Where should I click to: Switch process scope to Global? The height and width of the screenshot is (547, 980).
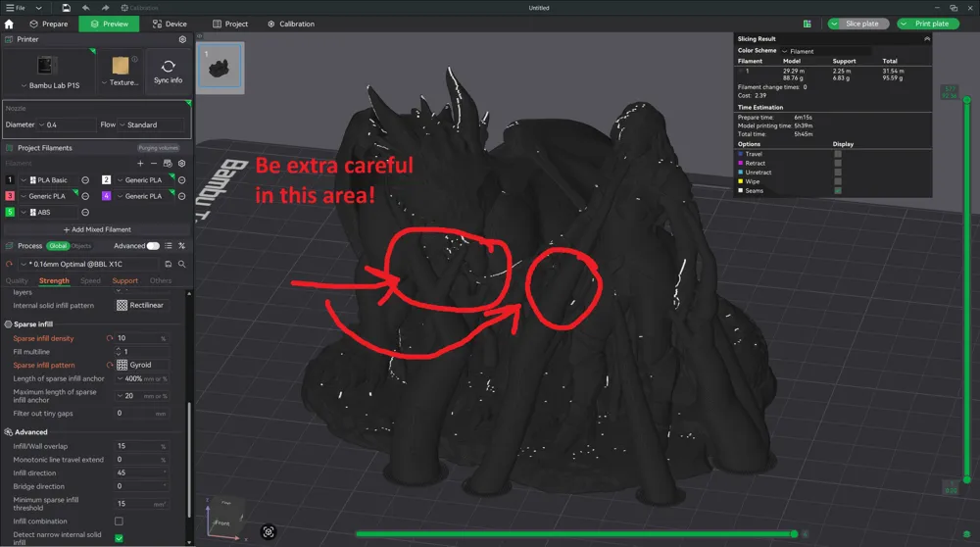[x=58, y=246]
